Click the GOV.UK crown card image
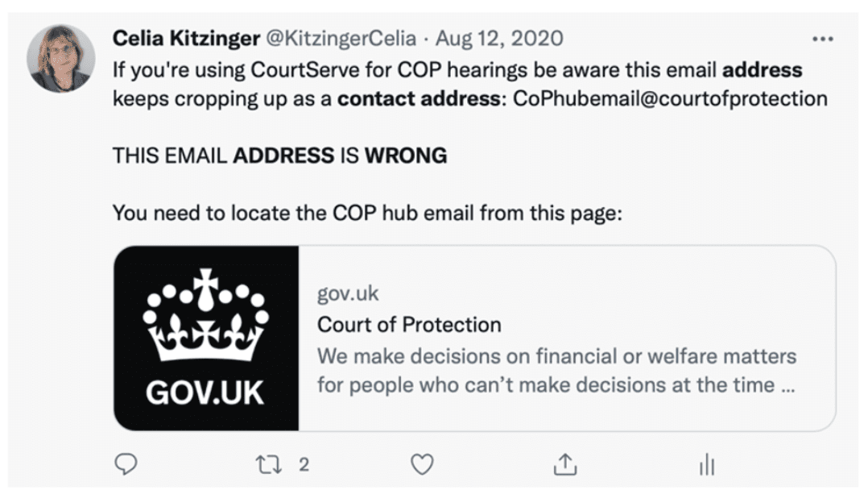This screenshot has width=868, height=490. [206, 338]
